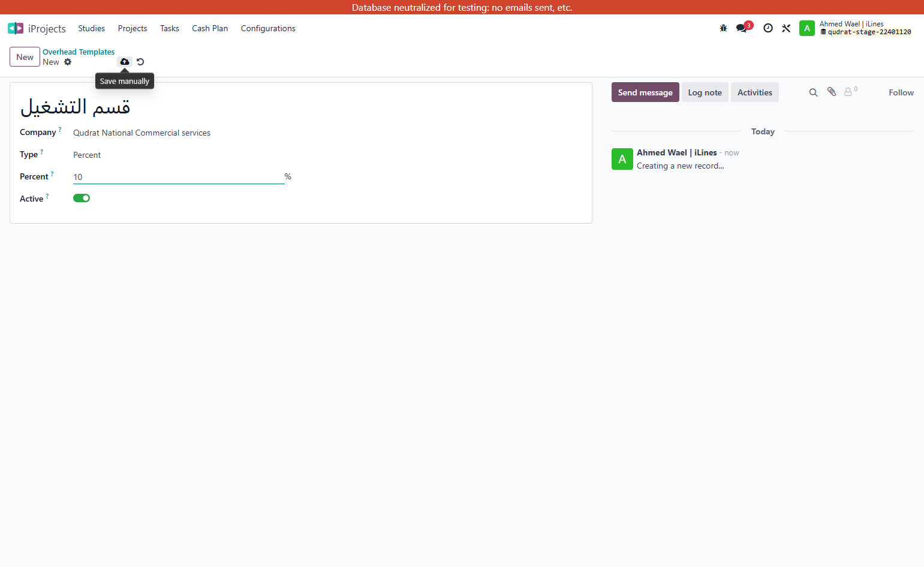Discard changes with the undo icon
Screen dimensions: 924x567
[140, 62]
